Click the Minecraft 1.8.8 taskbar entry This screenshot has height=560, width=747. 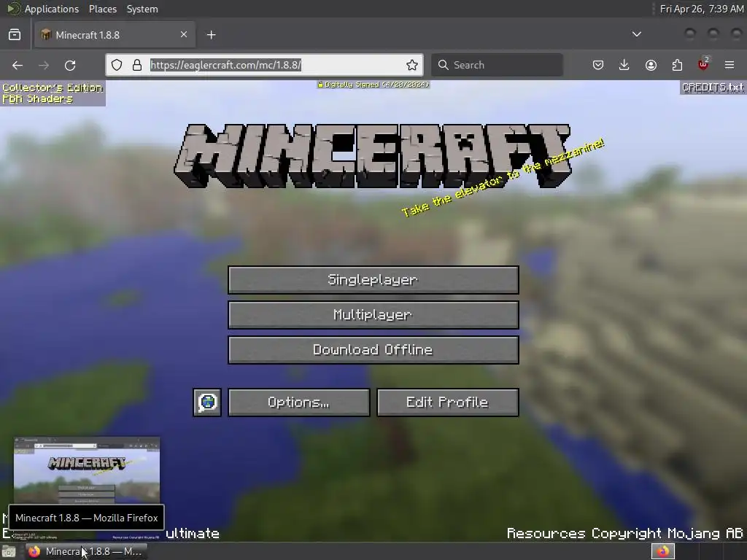click(x=86, y=551)
